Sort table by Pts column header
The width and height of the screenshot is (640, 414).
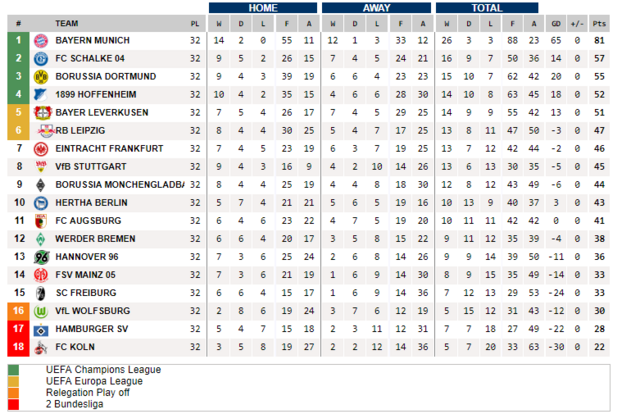point(599,24)
